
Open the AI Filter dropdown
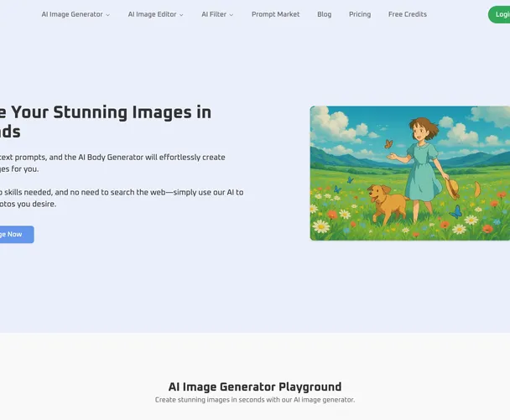pyautogui.click(x=217, y=14)
